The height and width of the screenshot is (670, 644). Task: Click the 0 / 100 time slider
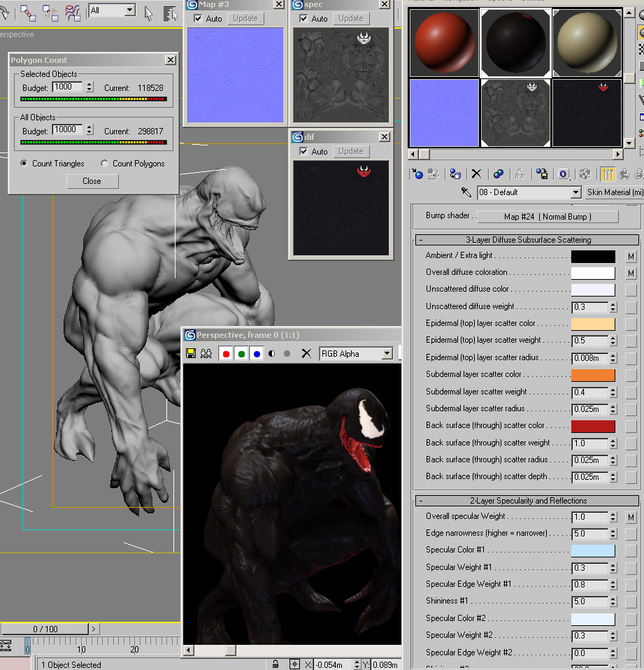(x=45, y=629)
